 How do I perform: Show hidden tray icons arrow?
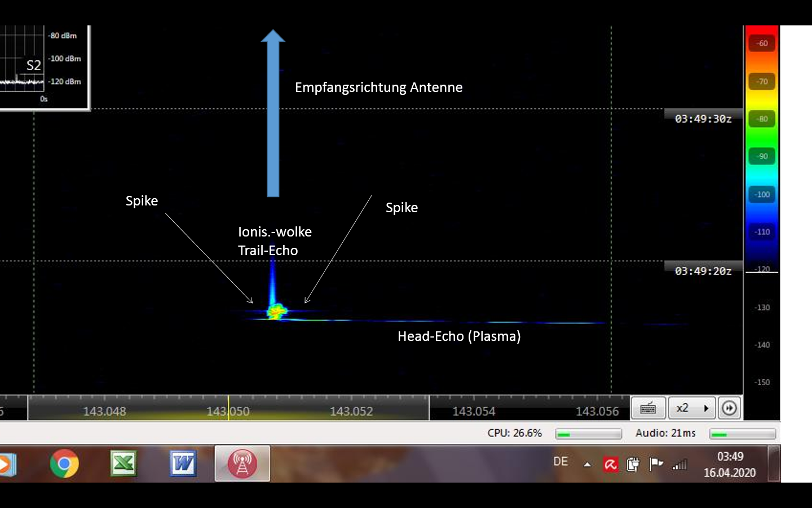(587, 465)
